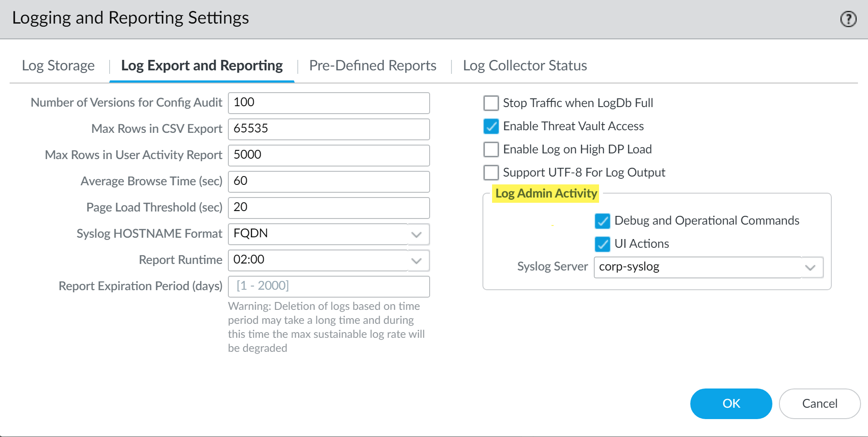This screenshot has height=437, width=868.
Task: Switch to the Log Storage tab
Action: (x=58, y=66)
